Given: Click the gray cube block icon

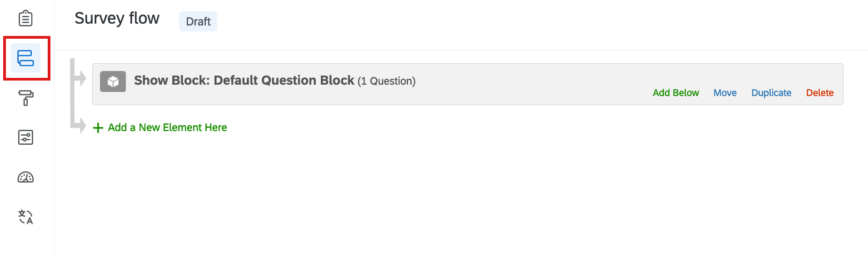Looking at the screenshot, I should [113, 81].
